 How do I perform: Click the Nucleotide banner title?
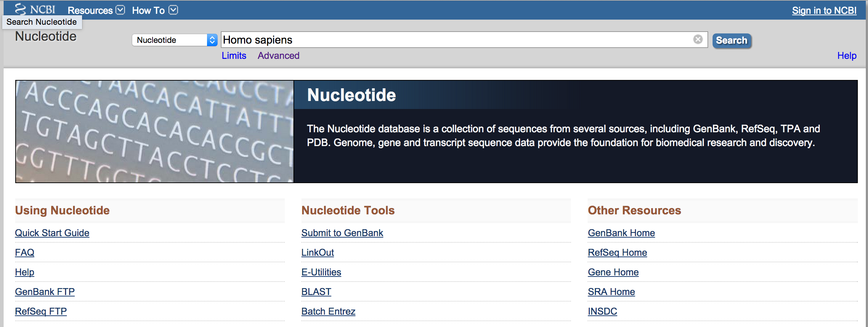[351, 95]
